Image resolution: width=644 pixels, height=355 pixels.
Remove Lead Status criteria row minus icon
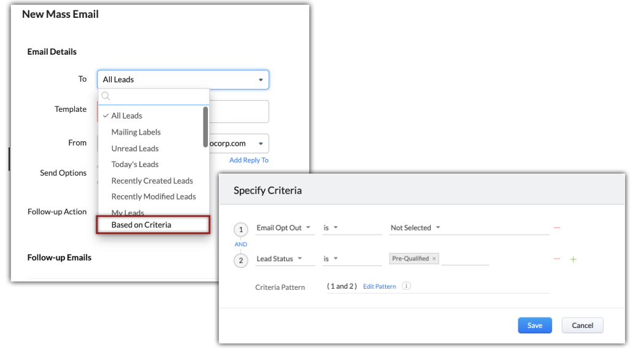pyautogui.click(x=557, y=259)
